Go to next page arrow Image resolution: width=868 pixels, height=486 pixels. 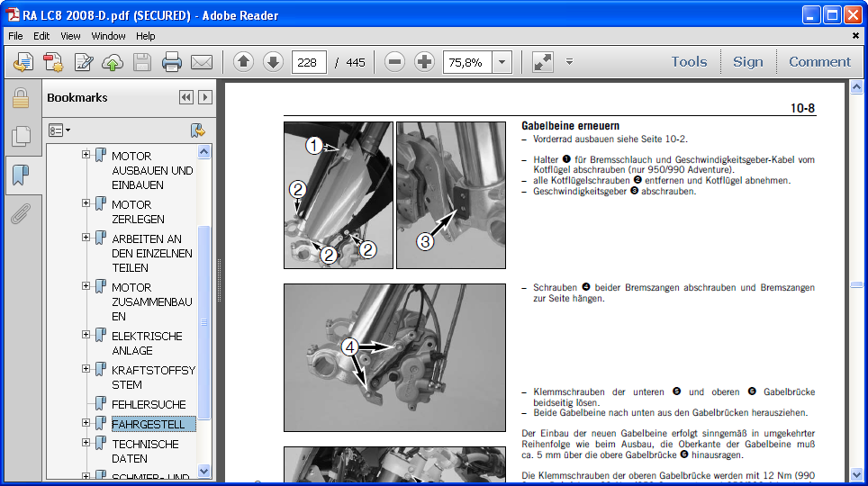[273, 62]
